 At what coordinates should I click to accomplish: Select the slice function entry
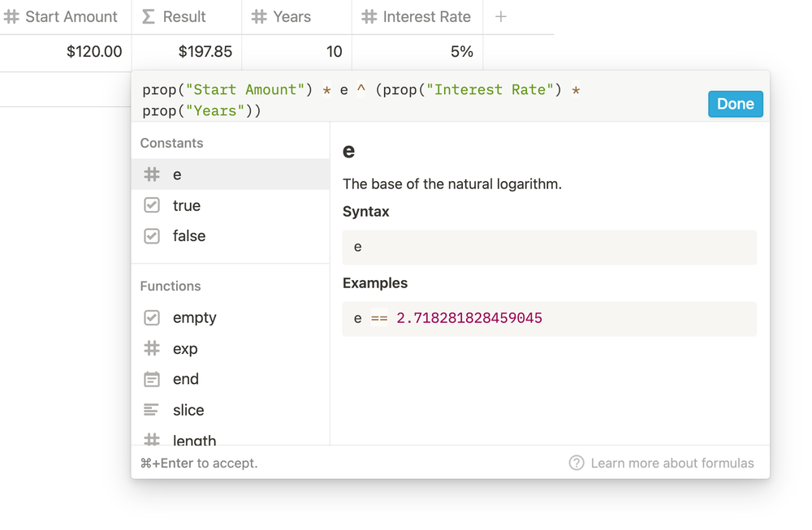[188, 410]
